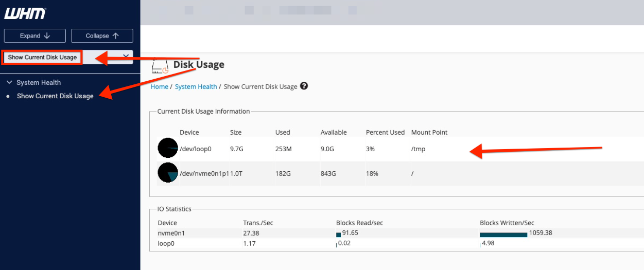Image resolution: width=644 pixels, height=270 pixels.
Task: Click the help question mark icon
Action: (304, 86)
